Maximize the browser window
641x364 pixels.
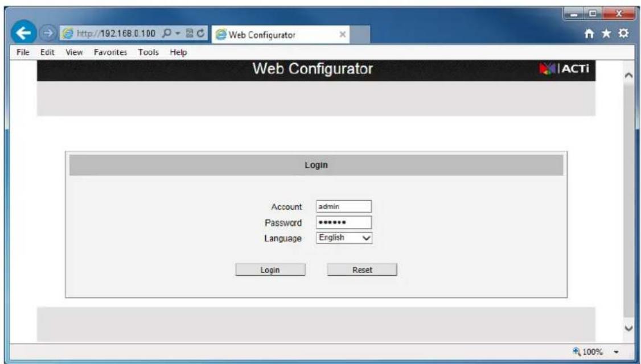pos(593,14)
